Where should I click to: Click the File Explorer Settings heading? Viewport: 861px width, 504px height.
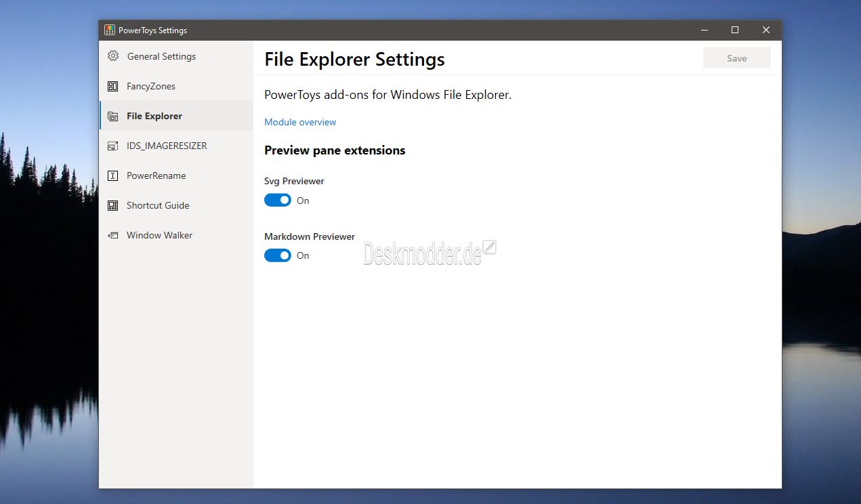tap(354, 60)
